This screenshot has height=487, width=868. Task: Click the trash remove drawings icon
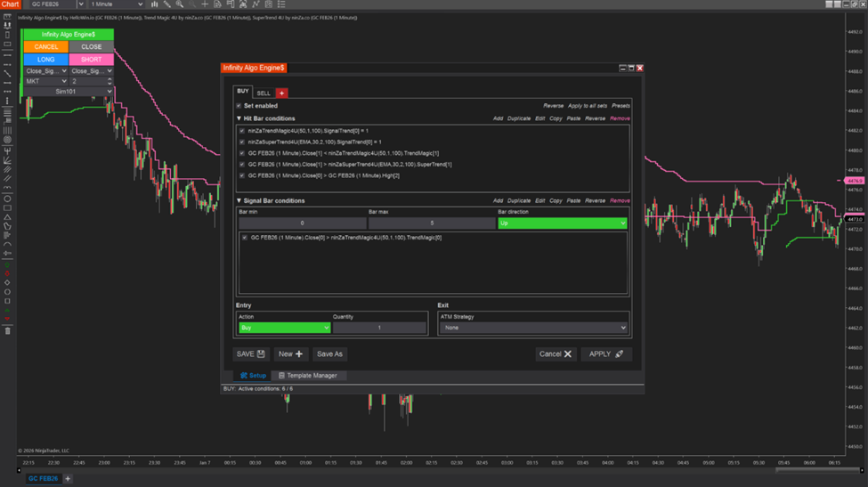point(7,331)
